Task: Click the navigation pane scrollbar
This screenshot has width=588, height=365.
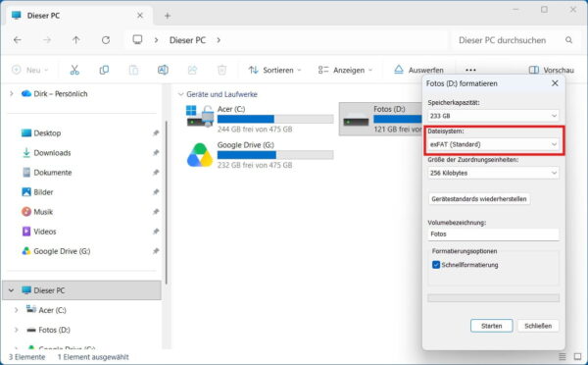Action: click(166, 203)
